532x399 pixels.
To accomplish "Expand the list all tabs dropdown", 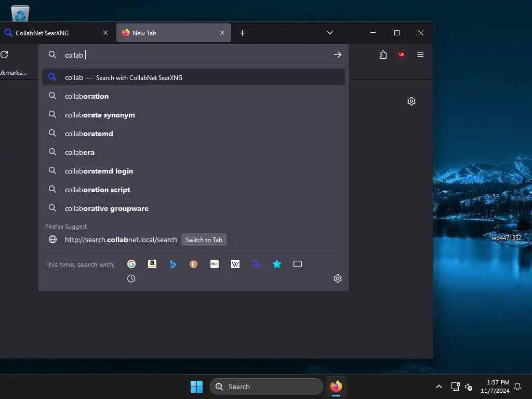I will pyautogui.click(x=329, y=33).
